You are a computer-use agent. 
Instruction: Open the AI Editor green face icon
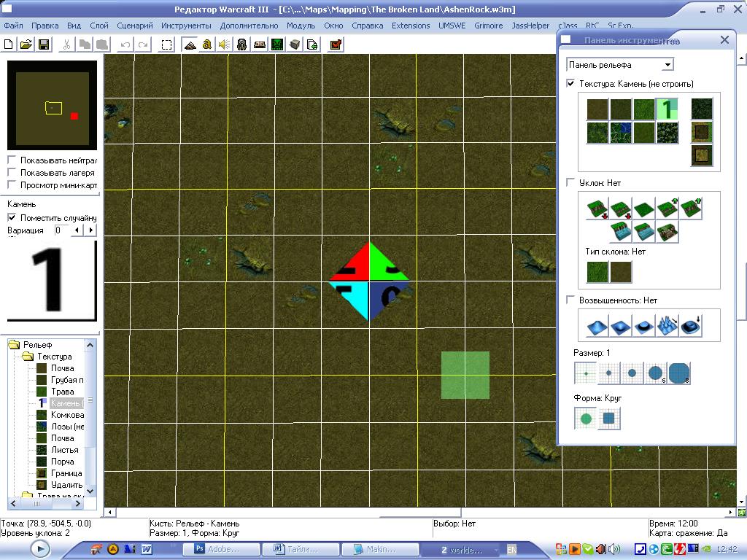(x=277, y=44)
